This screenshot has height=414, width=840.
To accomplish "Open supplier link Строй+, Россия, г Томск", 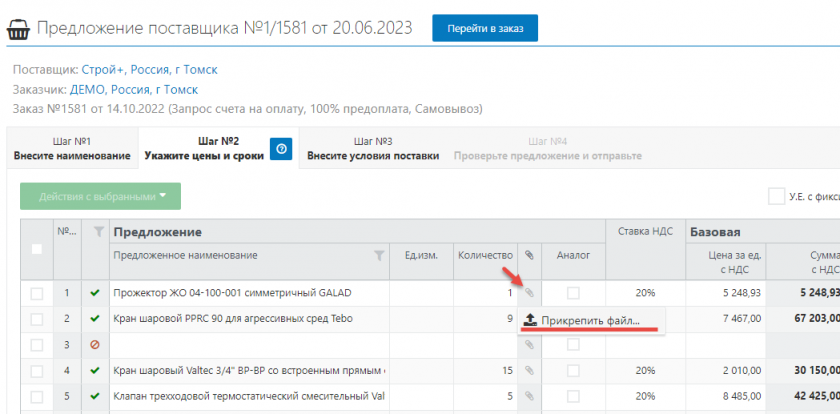I will 149,70.
